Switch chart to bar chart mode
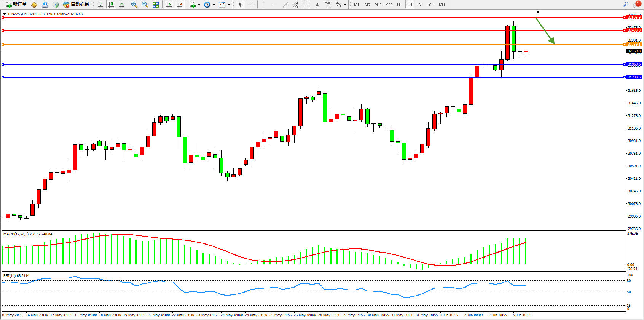Image resolution: width=644 pixels, height=320 pixels. click(100, 5)
